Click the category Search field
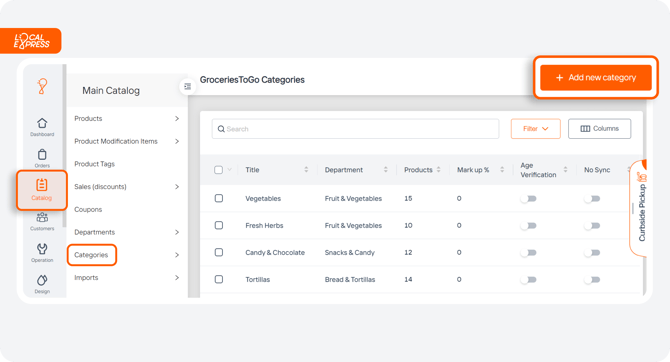670x362 pixels. click(355, 129)
